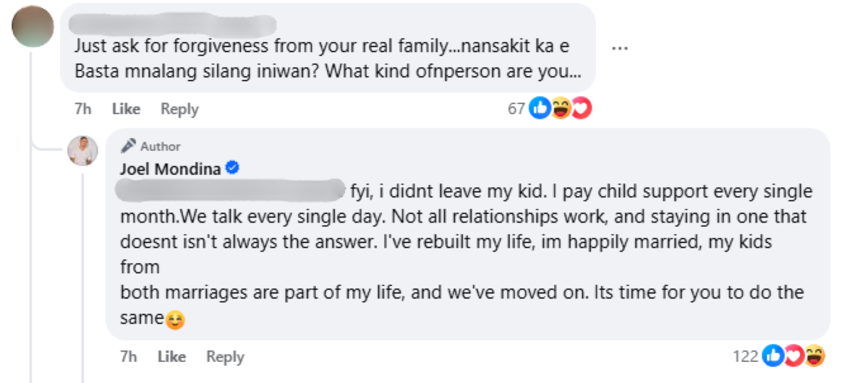Like Joel Mondina's reply comment
The width and height of the screenshot is (868, 383).
(171, 357)
